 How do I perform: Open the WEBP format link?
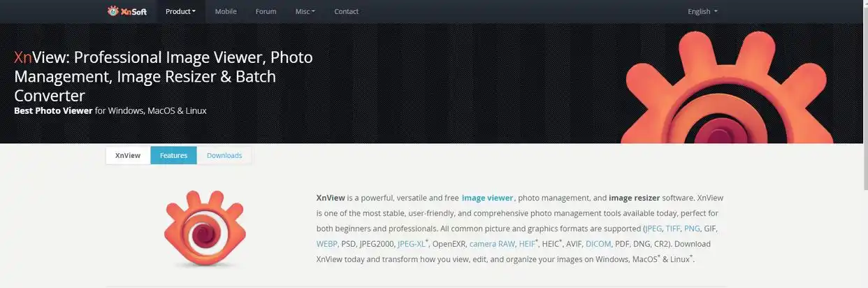tap(326, 244)
